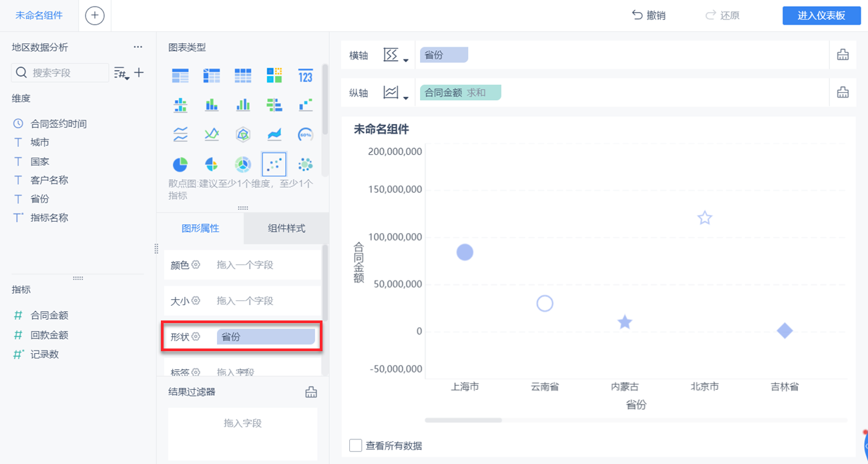
Task: Select the 合同签约时间 dimension field
Action: tap(59, 124)
